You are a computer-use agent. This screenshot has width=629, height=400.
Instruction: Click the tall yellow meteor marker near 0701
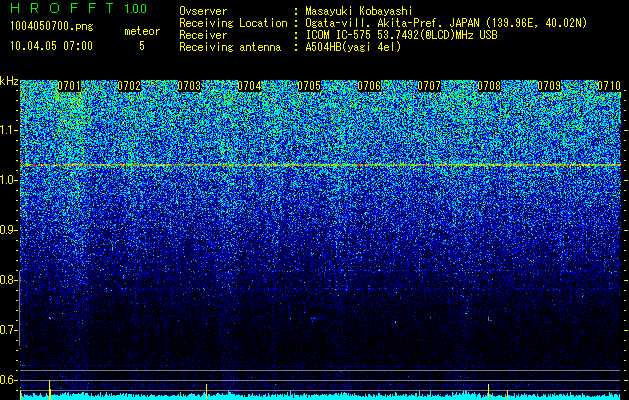(49, 390)
